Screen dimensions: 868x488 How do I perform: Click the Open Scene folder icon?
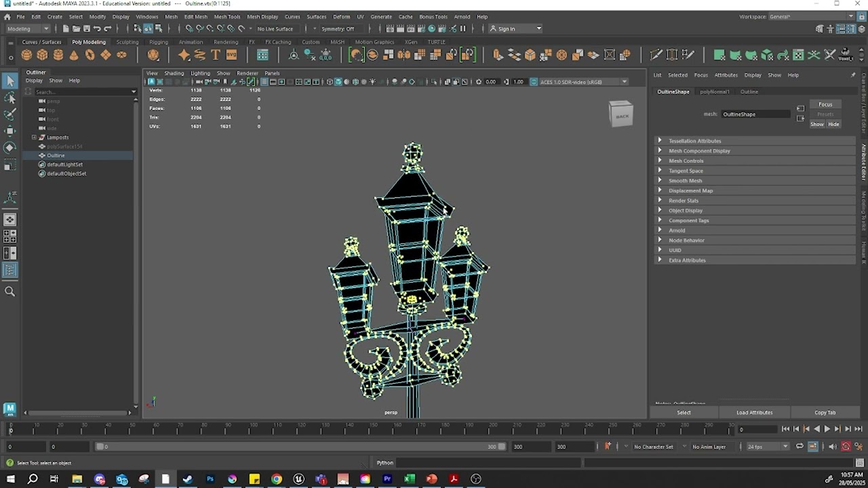(76, 28)
